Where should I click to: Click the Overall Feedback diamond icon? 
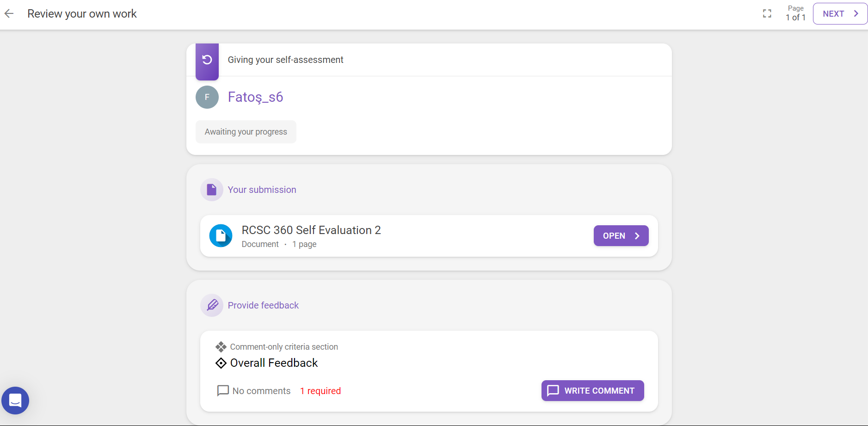pos(221,363)
